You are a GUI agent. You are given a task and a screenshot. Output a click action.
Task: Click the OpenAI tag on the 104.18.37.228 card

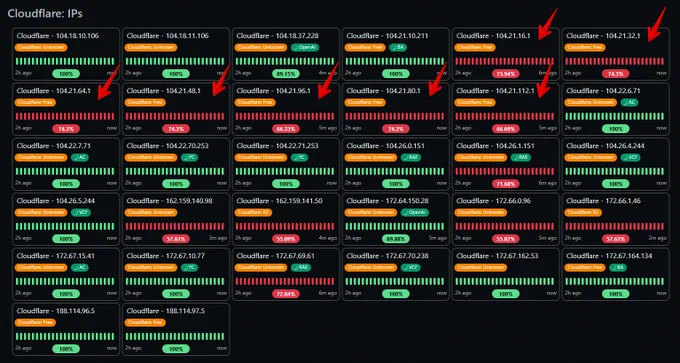304,47
